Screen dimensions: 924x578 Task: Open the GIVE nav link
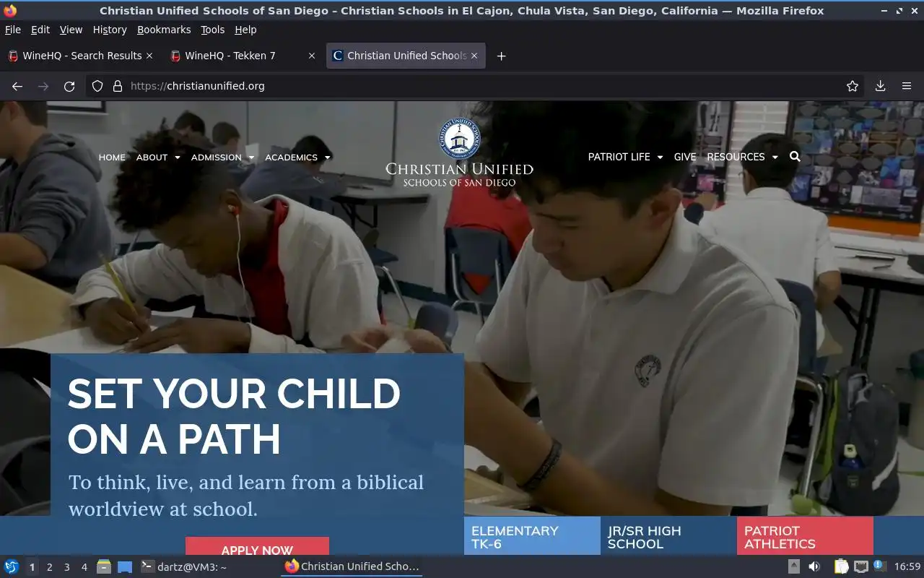click(x=685, y=157)
